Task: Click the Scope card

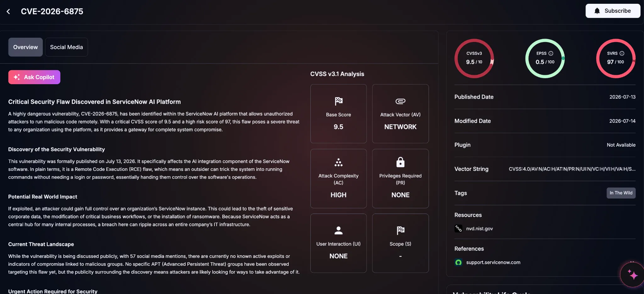Action: 400,243
